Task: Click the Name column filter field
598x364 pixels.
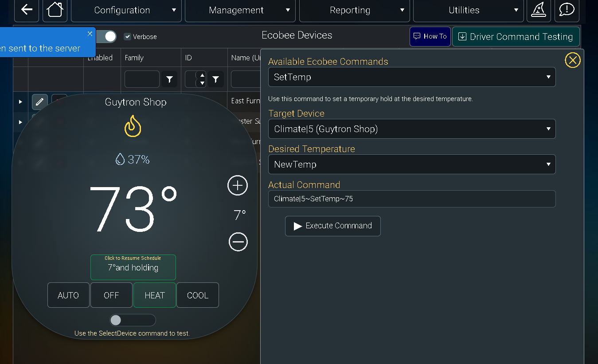Action: [x=246, y=79]
